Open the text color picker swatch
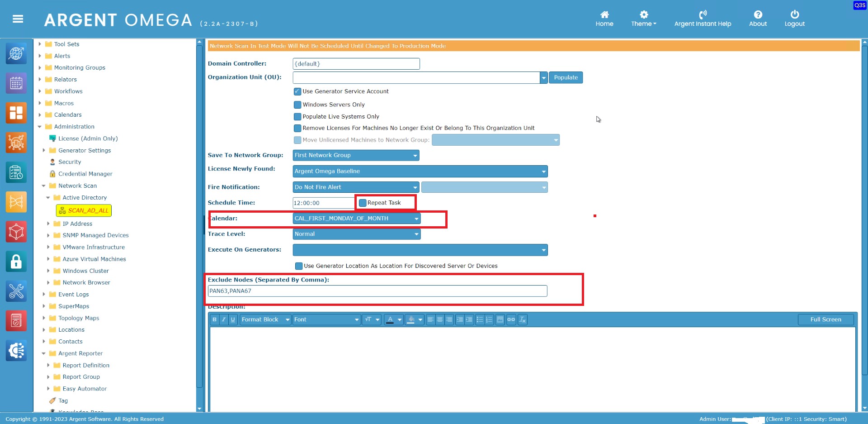 (390, 319)
